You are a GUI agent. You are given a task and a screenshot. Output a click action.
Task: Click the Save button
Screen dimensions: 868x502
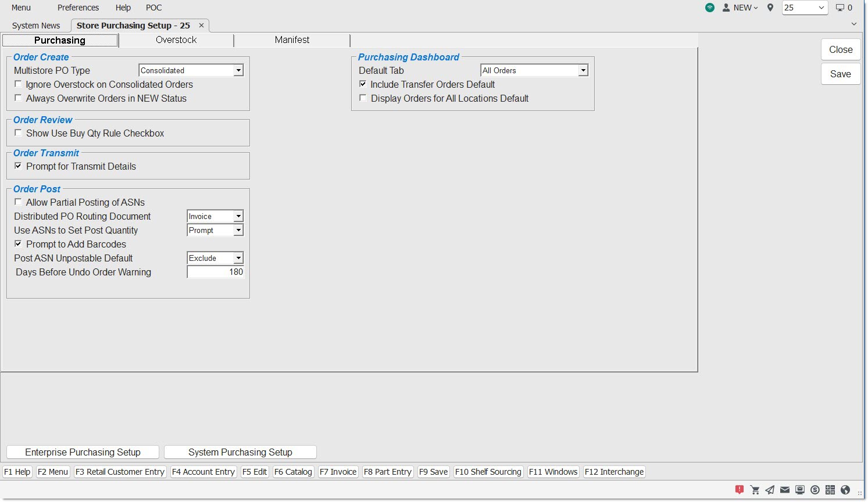(x=840, y=74)
